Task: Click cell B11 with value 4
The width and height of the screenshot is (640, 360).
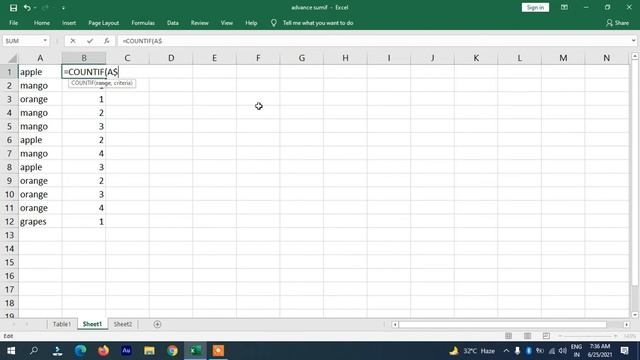Action: click(x=84, y=208)
